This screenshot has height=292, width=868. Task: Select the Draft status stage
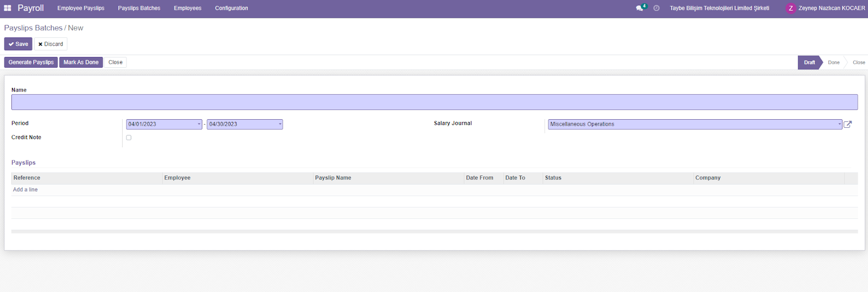(809, 62)
